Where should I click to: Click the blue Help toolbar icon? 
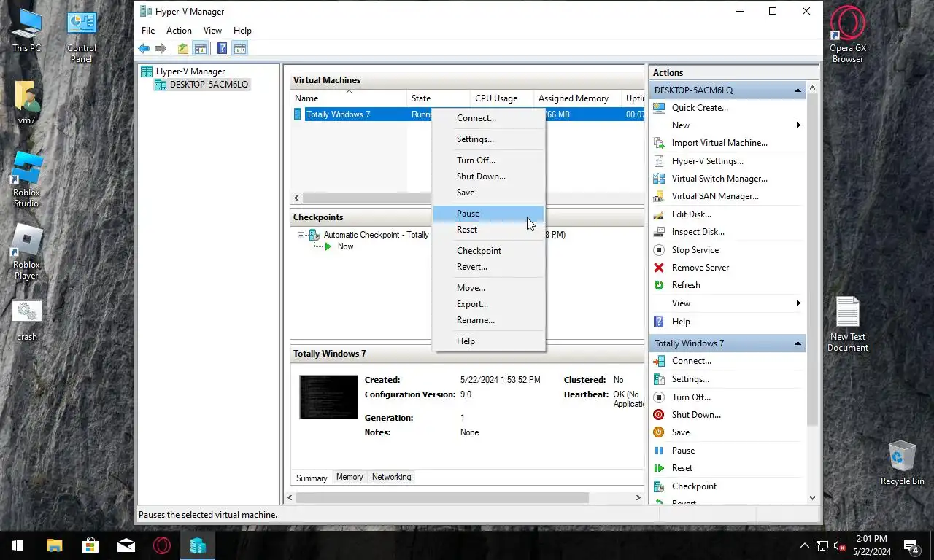point(222,49)
